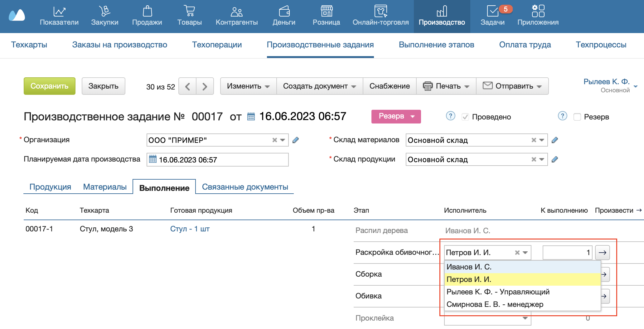Go to previous document arrow

tap(187, 86)
